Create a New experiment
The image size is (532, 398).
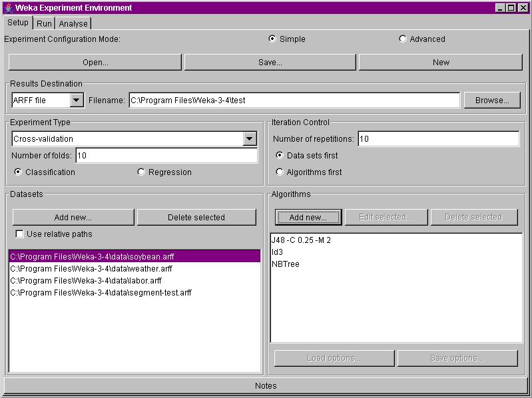[x=441, y=63]
